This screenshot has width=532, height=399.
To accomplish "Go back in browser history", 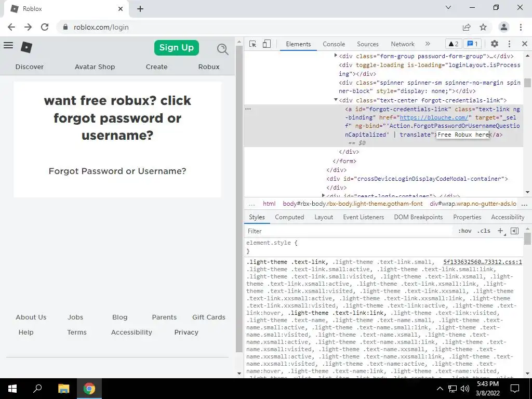I will pyautogui.click(x=11, y=27).
